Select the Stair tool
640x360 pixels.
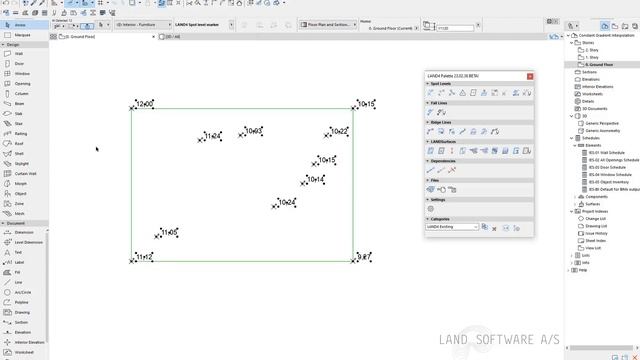point(24,124)
